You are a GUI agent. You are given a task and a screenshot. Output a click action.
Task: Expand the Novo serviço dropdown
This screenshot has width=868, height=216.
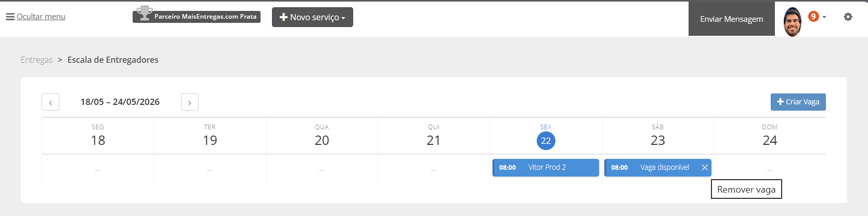[313, 17]
